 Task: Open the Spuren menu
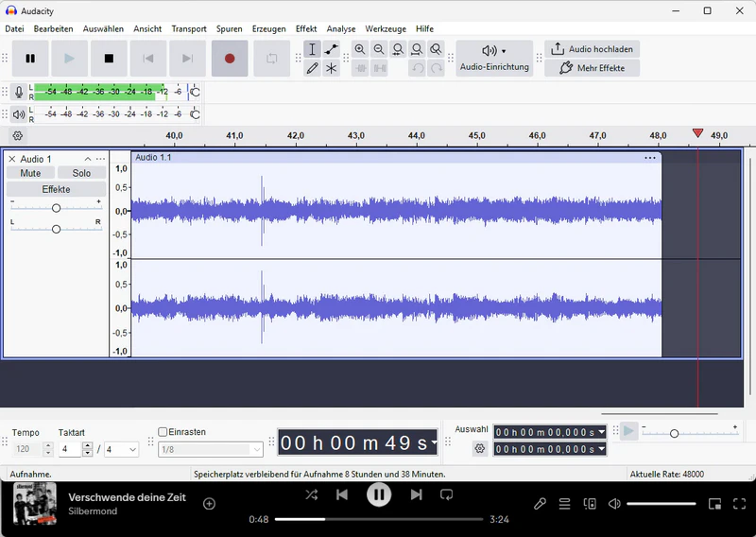click(229, 29)
